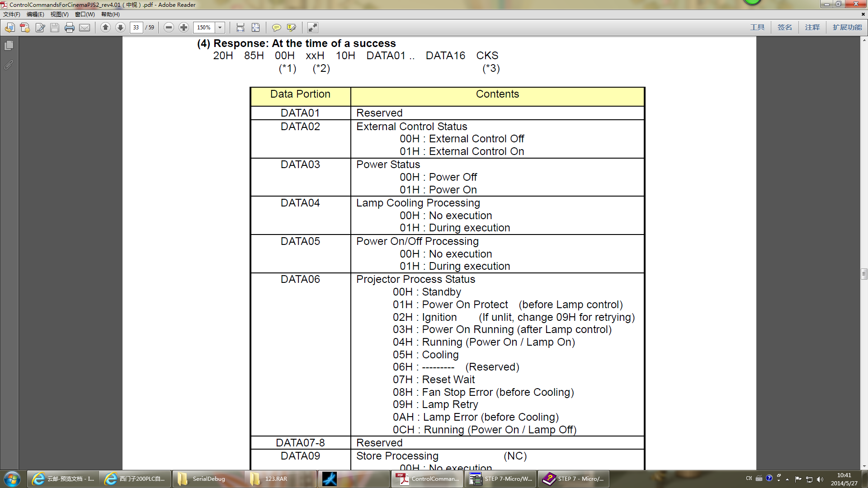Open page thumbnails side panel
868x488 pixels.
[9, 46]
